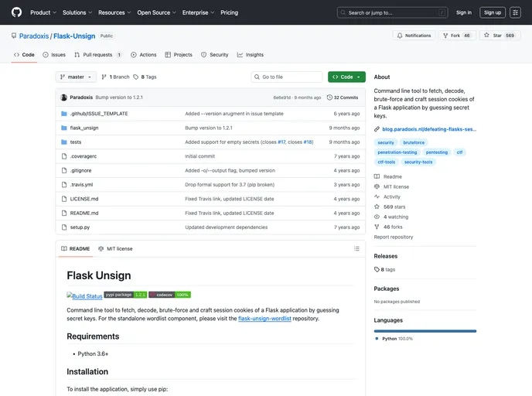Screen dimensions: 532x396
Task: Click the Go to file field
Action: click(286, 77)
